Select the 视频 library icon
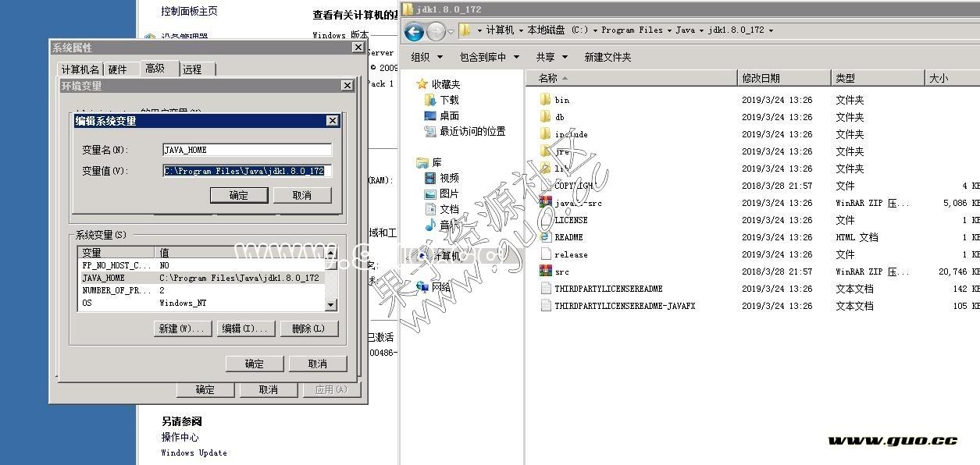This screenshot has height=465, width=980. pyautogui.click(x=430, y=178)
